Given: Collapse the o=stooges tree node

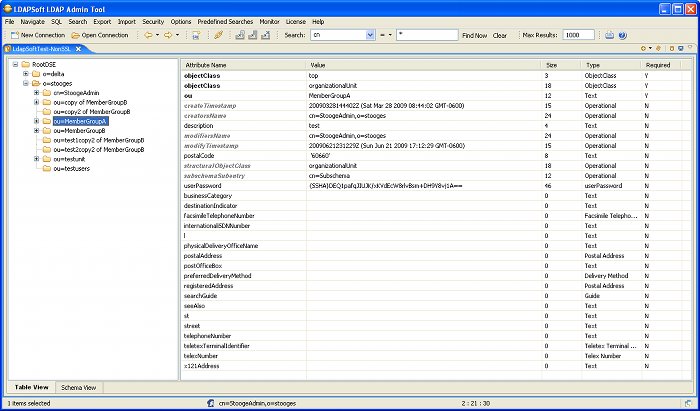Looking at the screenshot, I should click(x=24, y=83).
